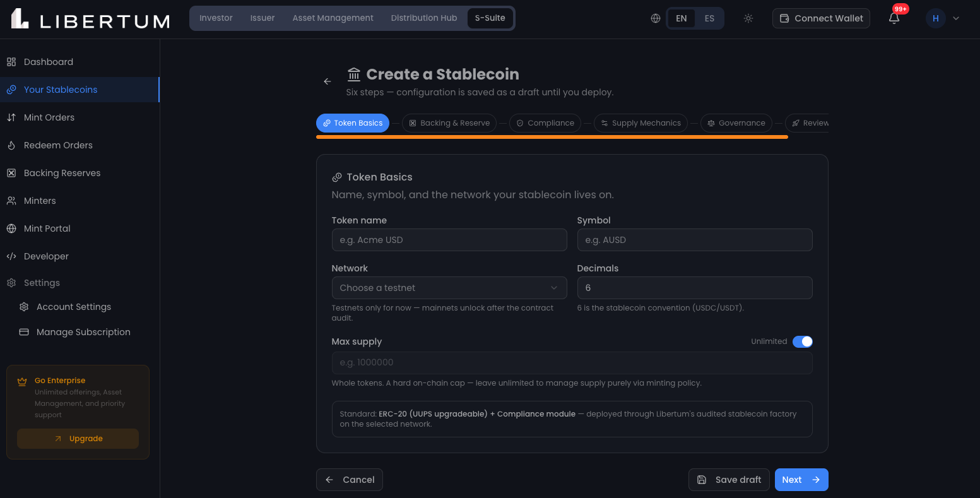
Task: Select EN language
Action: tap(682, 18)
